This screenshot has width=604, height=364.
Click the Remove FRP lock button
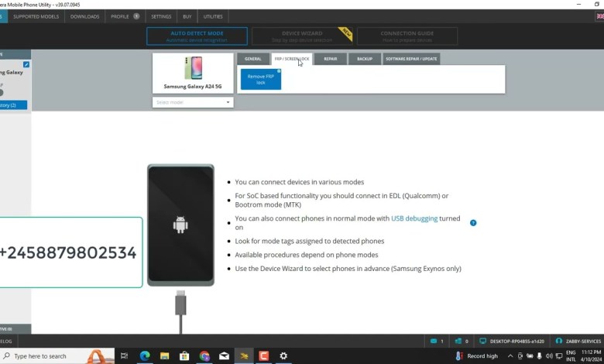tap(260, 80)
